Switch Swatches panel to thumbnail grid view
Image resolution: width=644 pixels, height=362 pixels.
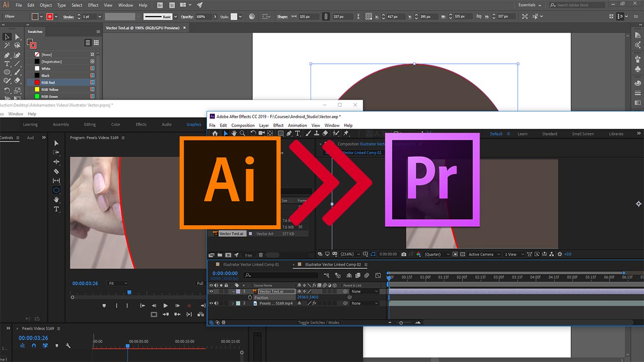tap(96, 43)
